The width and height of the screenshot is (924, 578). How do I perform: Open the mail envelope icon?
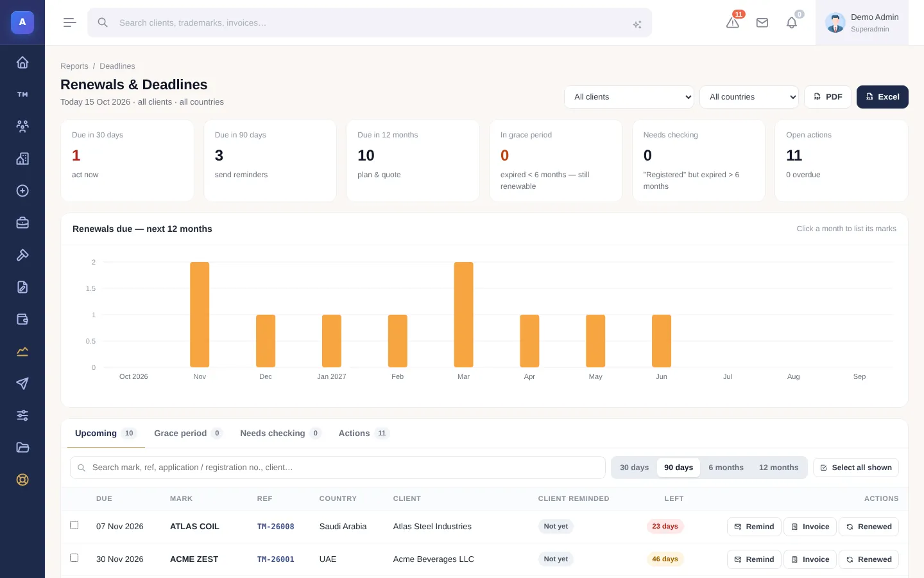[x=762, y=22]
